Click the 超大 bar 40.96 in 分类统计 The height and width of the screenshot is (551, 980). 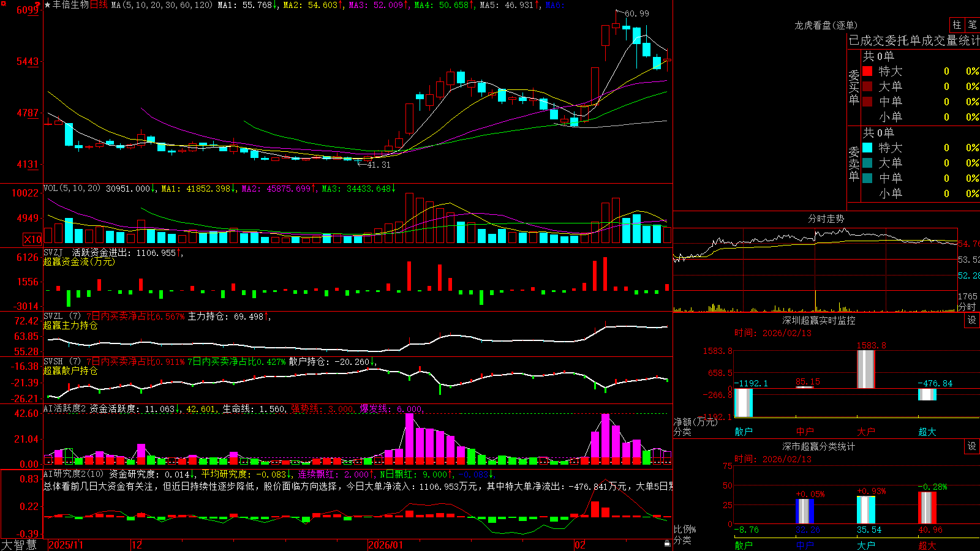(927, 508)
